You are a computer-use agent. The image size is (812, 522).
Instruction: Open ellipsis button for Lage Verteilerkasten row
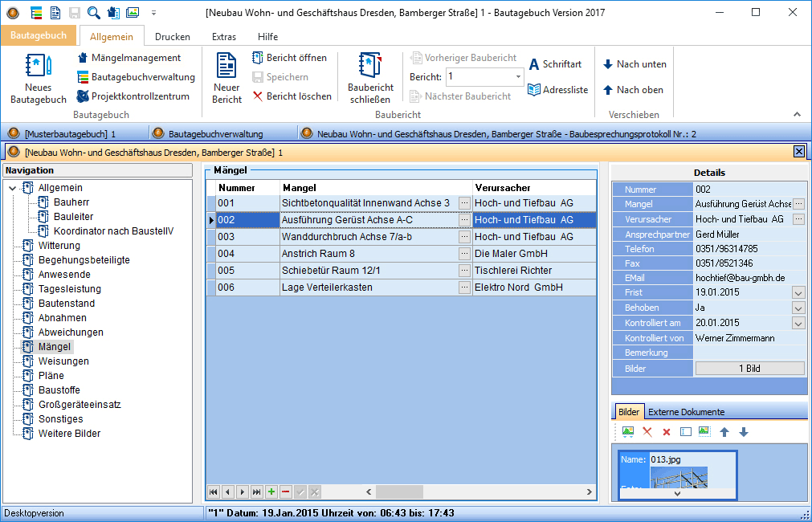coord(464,288)
